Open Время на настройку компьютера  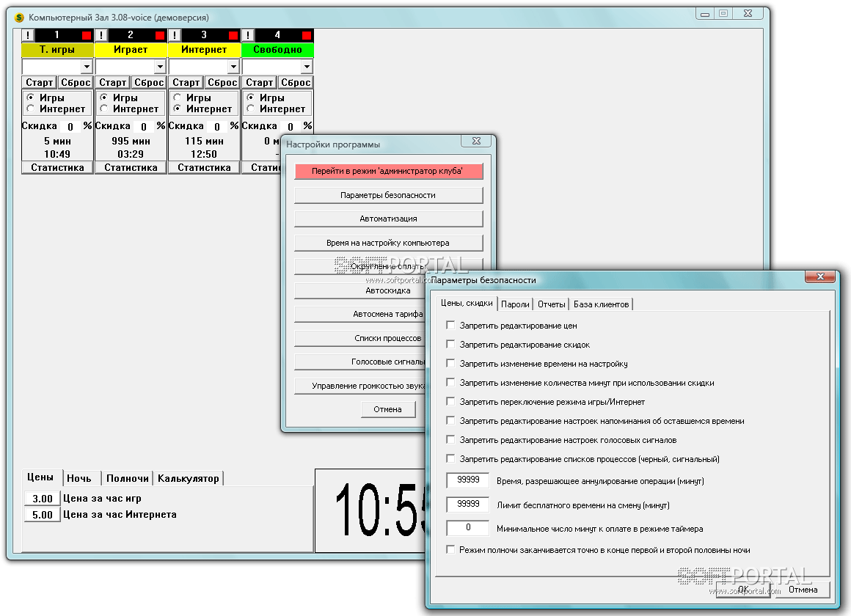[x=388, y=243]
